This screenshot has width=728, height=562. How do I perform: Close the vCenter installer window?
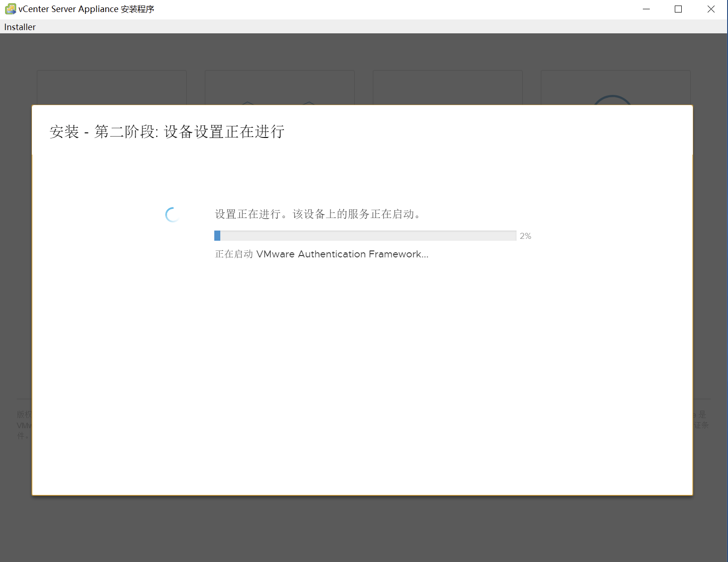[x=711, y=9]
